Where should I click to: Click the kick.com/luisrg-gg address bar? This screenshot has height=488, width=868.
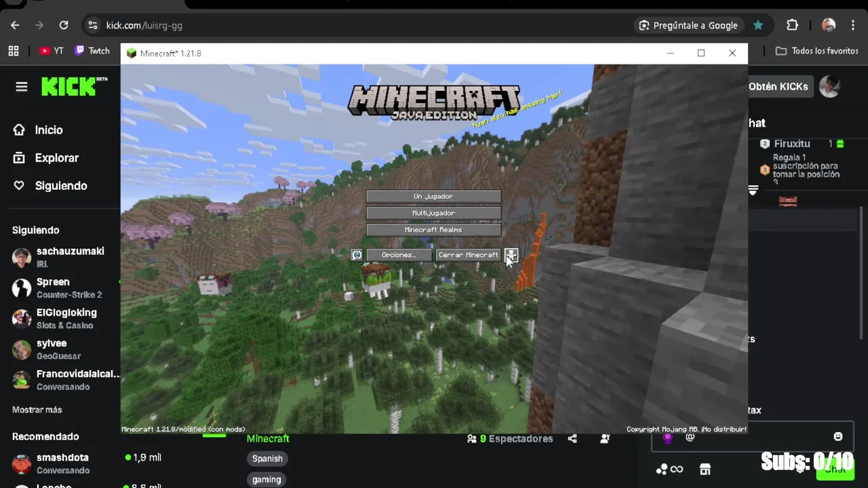point(144,25)
